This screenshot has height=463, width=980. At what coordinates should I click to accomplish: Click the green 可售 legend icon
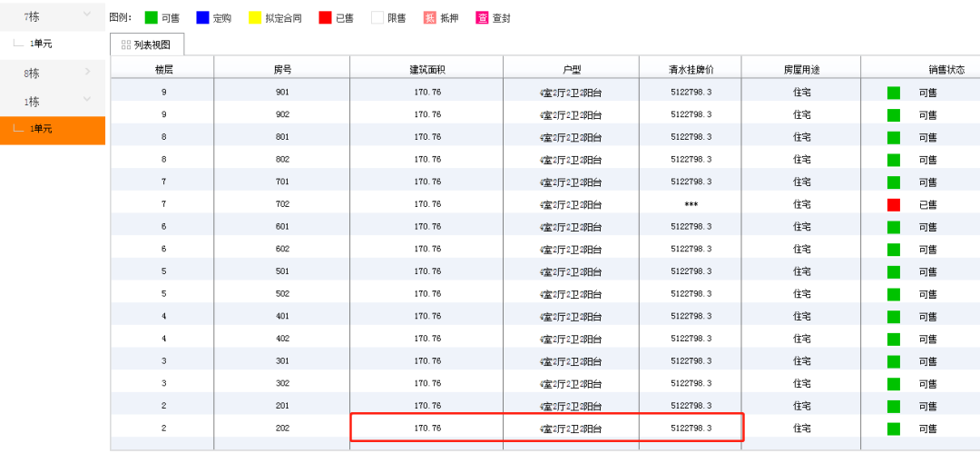click(x=151, y=18)
